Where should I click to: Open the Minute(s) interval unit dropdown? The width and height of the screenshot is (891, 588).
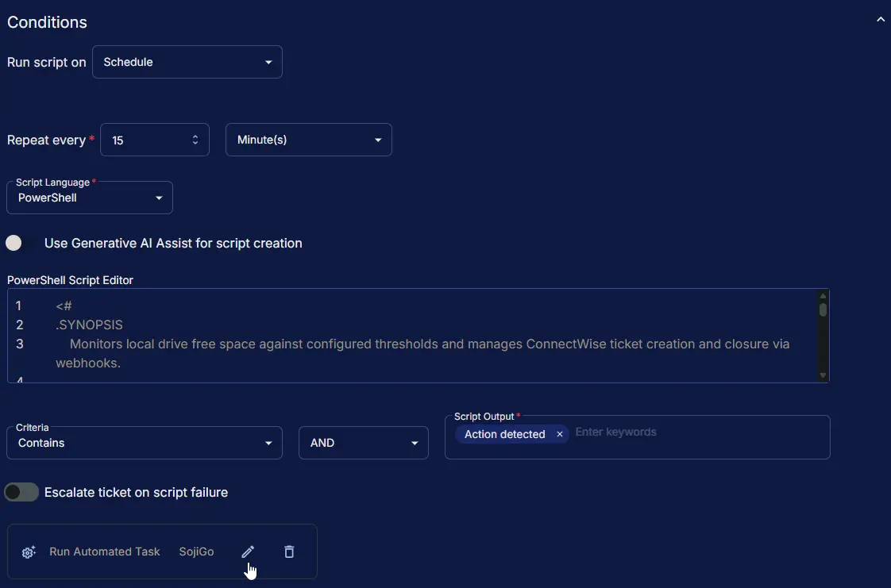pos(309,140)
